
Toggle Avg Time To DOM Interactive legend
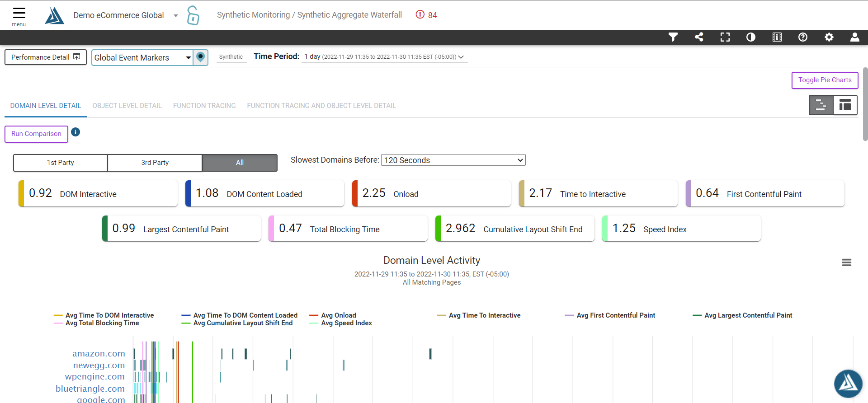[104, 315]
